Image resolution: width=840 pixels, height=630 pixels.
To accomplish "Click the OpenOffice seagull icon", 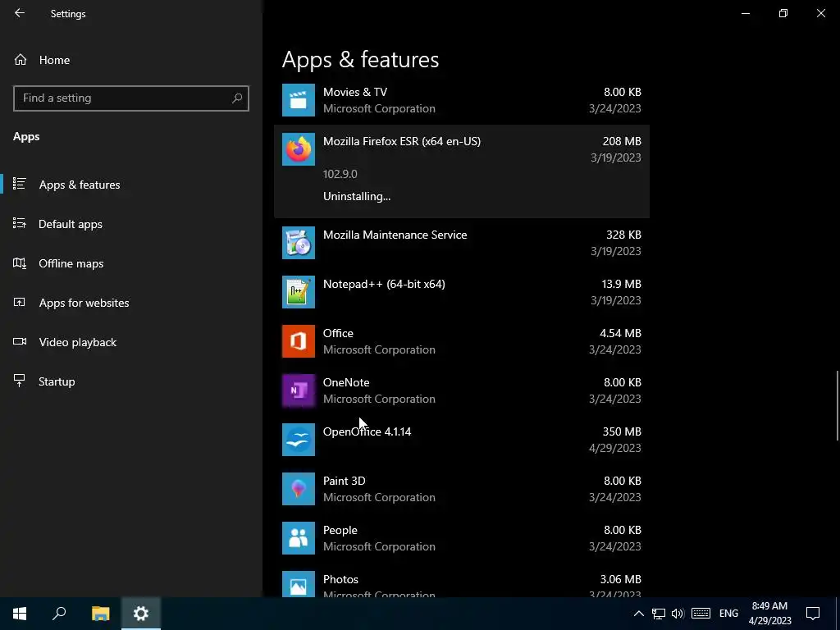I will tap(299, 440).
